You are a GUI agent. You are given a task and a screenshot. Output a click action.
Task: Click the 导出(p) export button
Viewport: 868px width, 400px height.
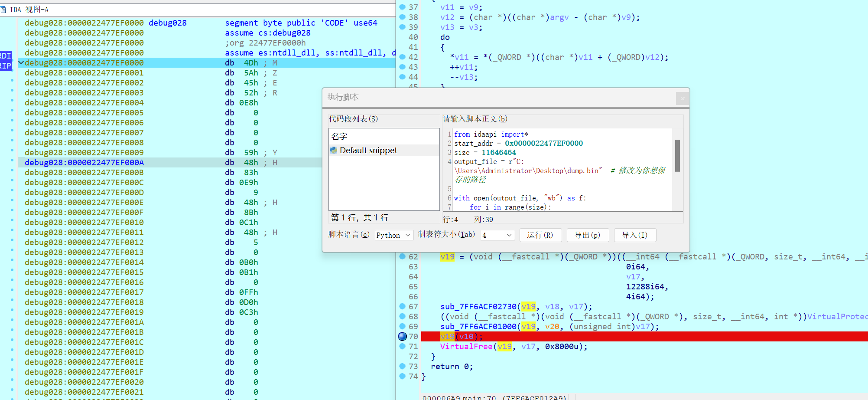pos(588,235)
